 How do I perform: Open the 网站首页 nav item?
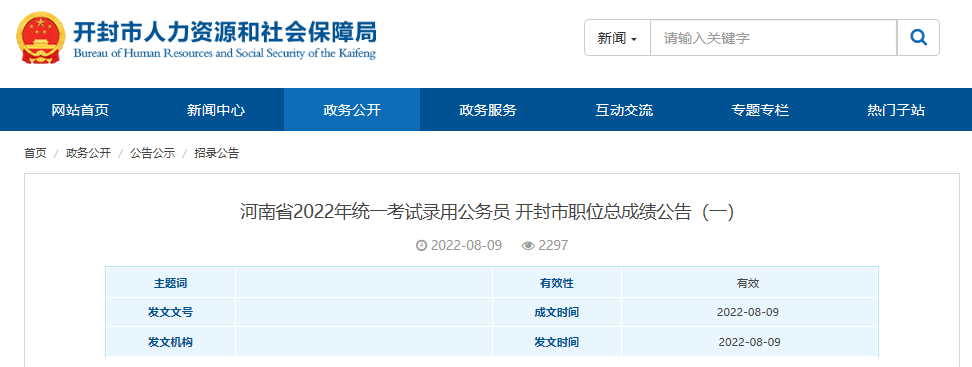(x=80, y=110)
